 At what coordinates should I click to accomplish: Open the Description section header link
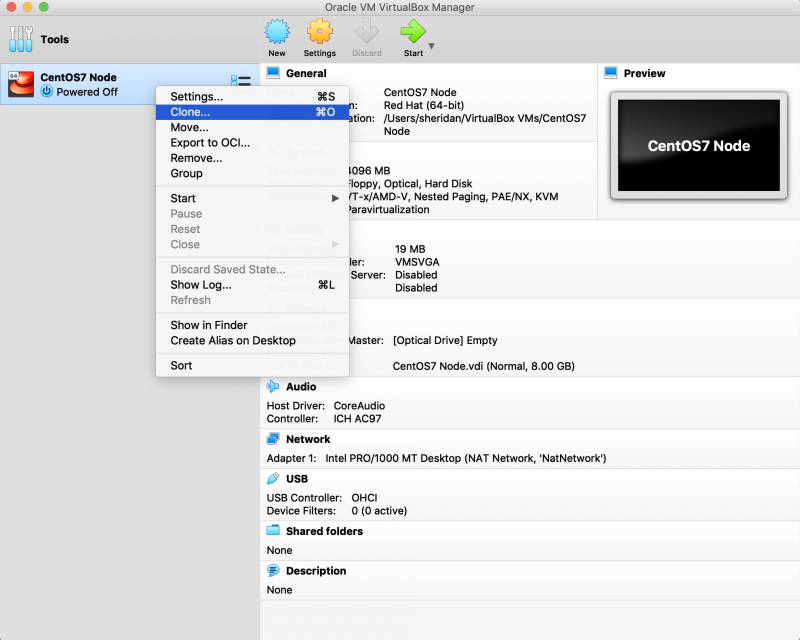click(316, 571)
